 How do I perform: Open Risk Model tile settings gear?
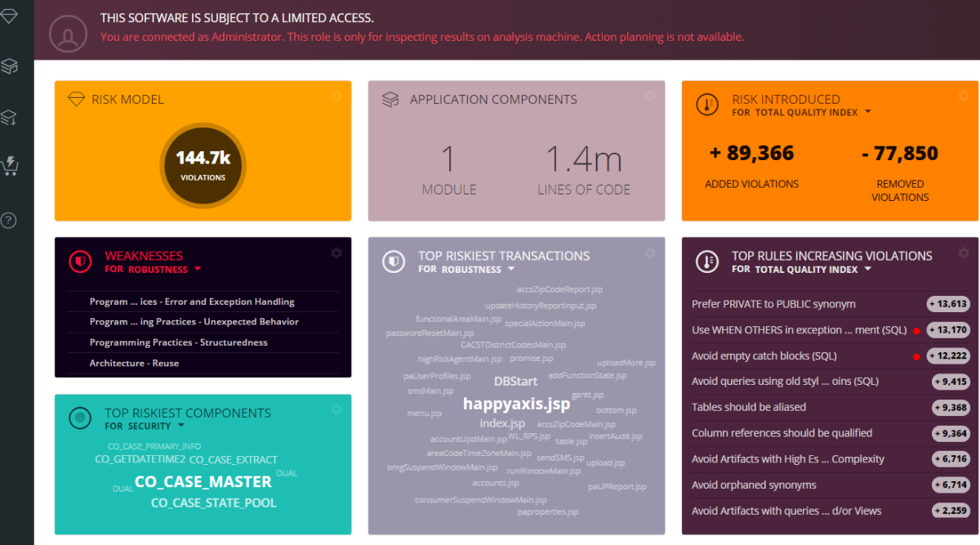pos(336,96)
